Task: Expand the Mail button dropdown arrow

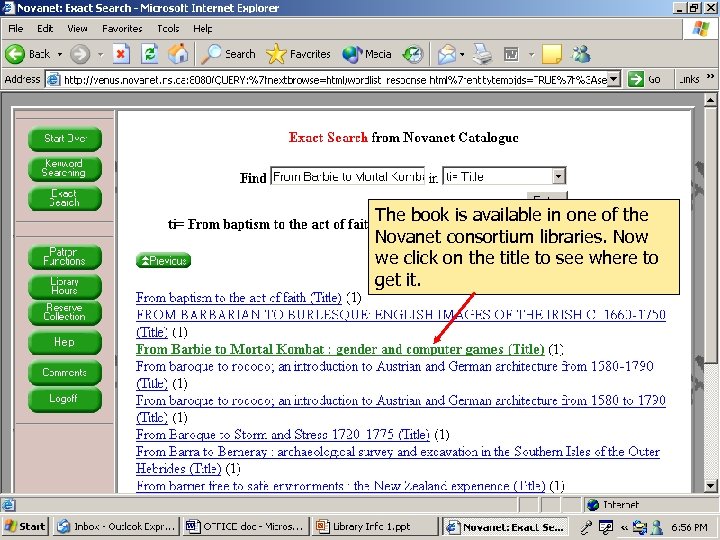Action: coord(462,55)
